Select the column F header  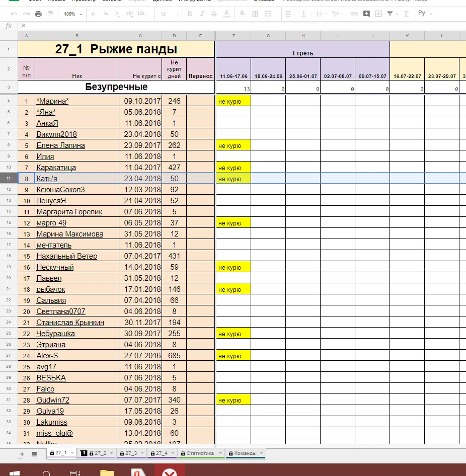pyautogui.click(x=234, y=36)
